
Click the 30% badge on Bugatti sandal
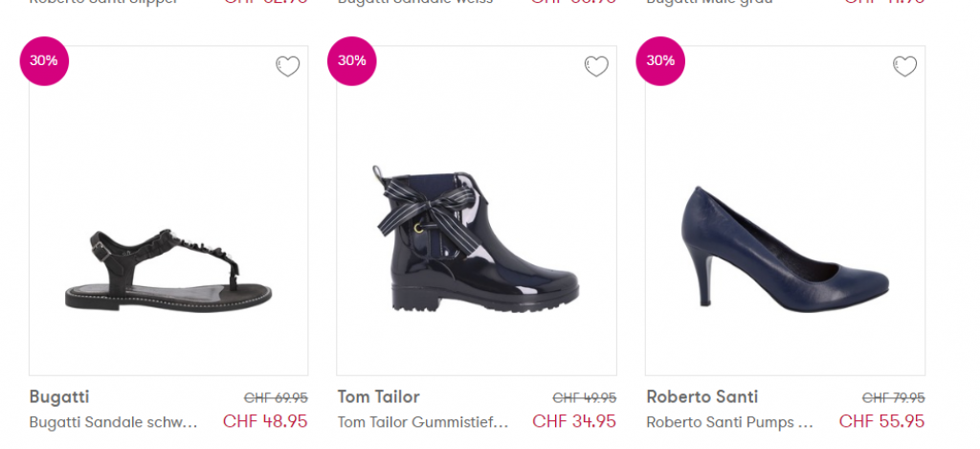point(44,60)
